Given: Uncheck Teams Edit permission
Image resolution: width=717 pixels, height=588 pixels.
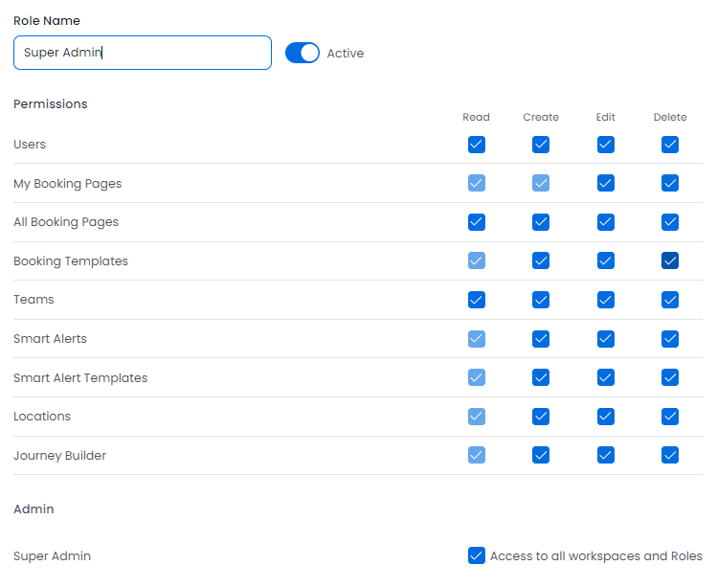Looking at the screenshot, I should [605, 300].
